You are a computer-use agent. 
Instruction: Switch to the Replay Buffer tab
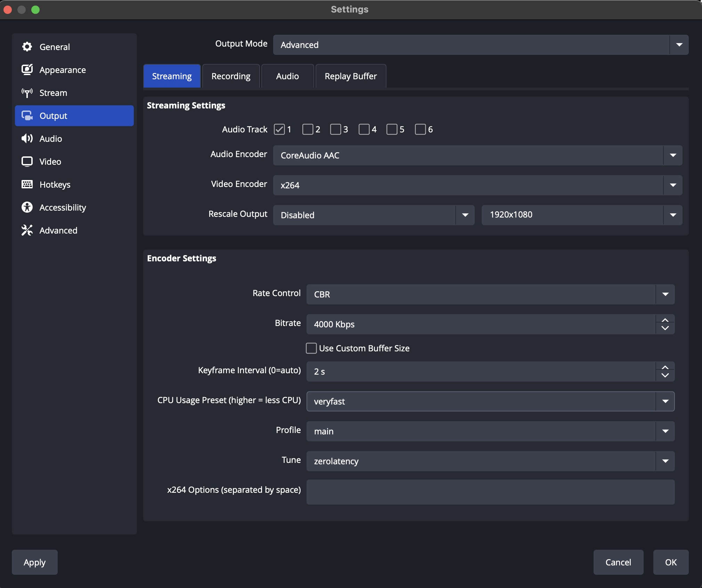[350, 76]
